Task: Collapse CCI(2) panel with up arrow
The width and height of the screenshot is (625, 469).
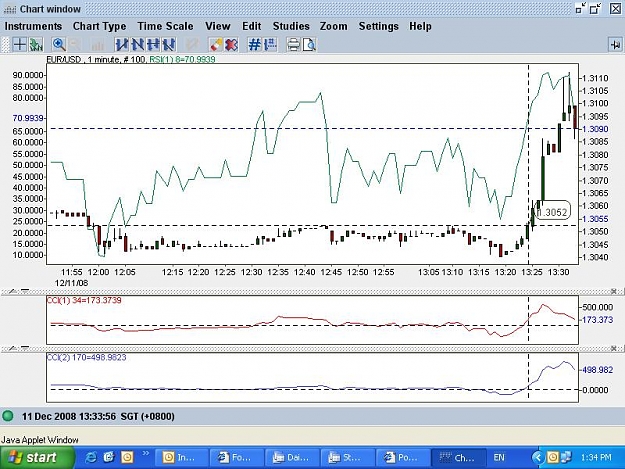Action: [x=13, y=348]
